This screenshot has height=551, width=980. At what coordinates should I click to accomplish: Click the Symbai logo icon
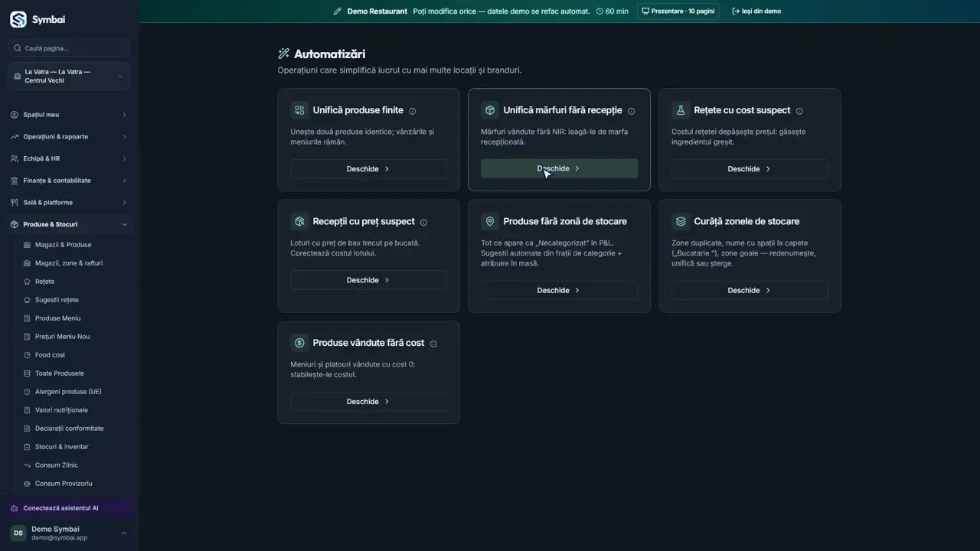18,20
